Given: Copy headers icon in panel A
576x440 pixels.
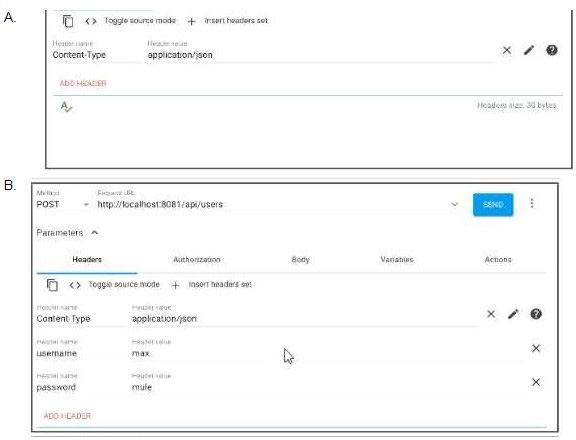Looking at the screenshot, I should [x=68, y=21].
